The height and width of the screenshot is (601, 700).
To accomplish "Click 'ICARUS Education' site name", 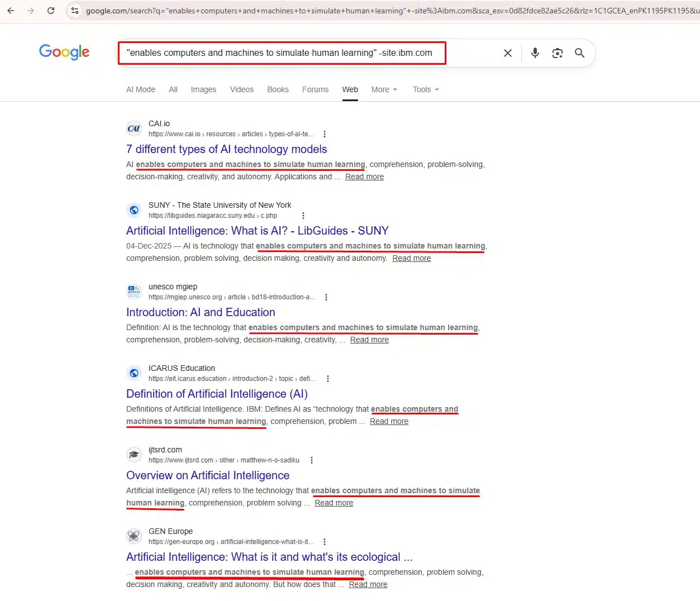I will click(182, 368).
